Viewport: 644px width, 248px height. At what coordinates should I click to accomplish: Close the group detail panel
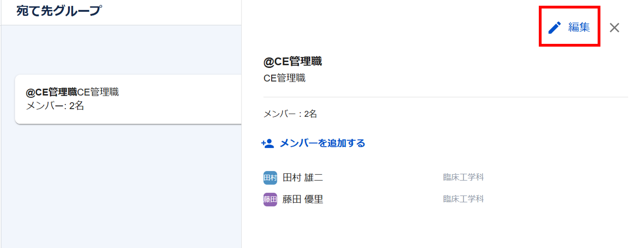click(x=614, y=28)
